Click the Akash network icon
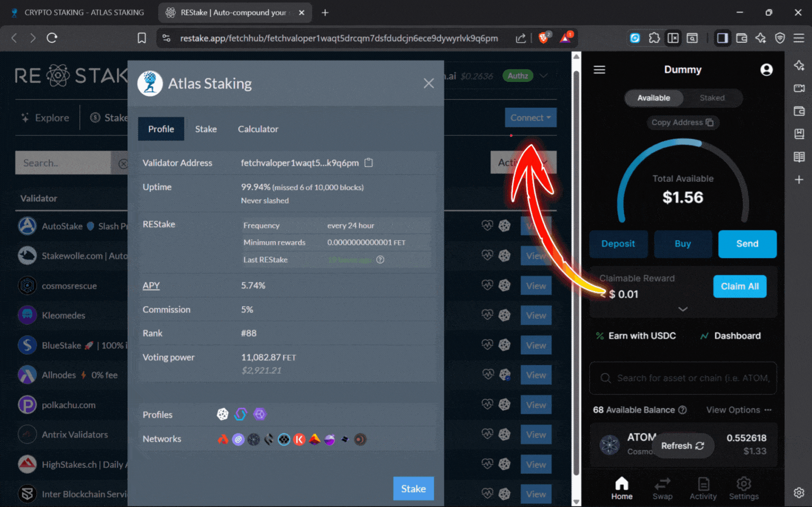The height and width of the screenshot is (507, 812). 223,439
